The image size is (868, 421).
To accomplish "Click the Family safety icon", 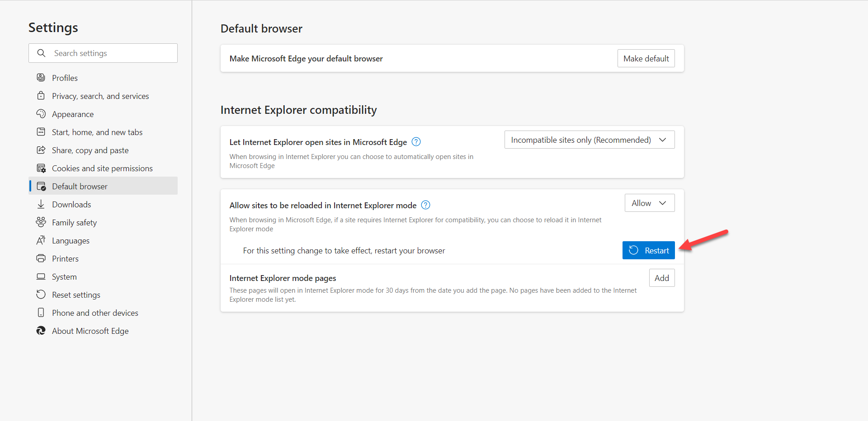I will point(41,222).
